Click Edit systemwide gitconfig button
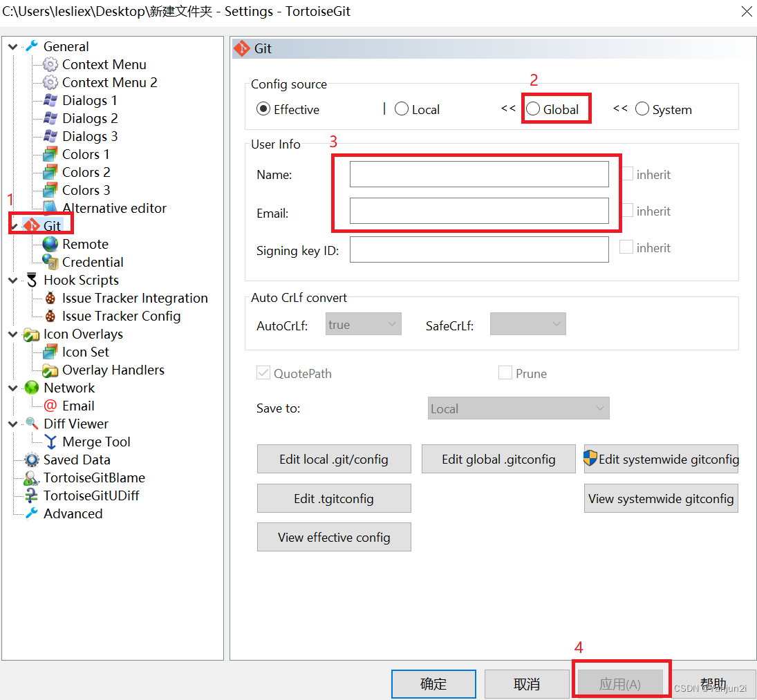 (662, 459)
